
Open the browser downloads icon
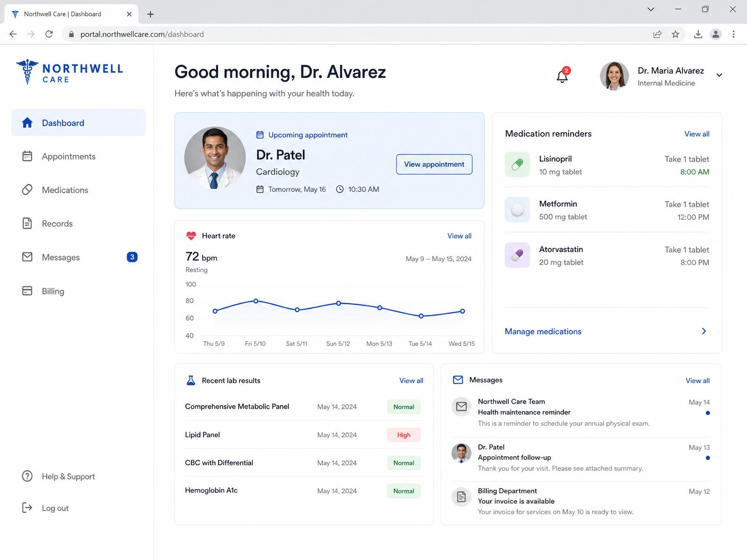tap(698, 34)
